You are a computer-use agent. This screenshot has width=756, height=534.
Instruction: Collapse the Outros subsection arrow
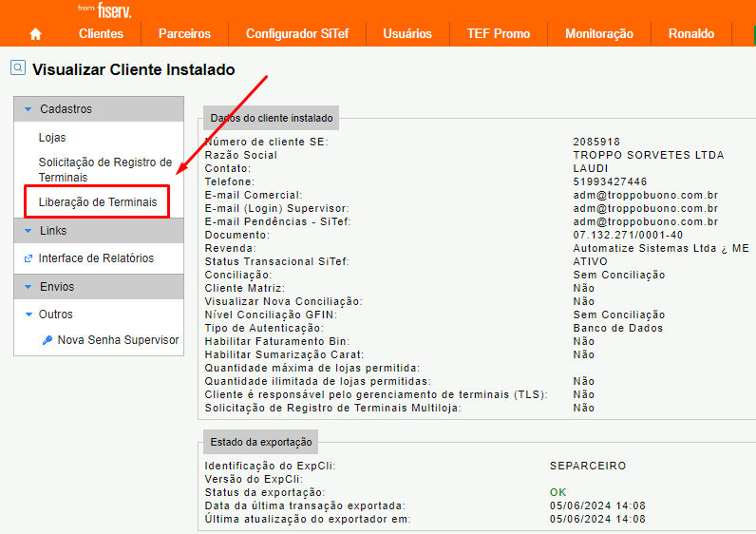click(x=28, y=315)
